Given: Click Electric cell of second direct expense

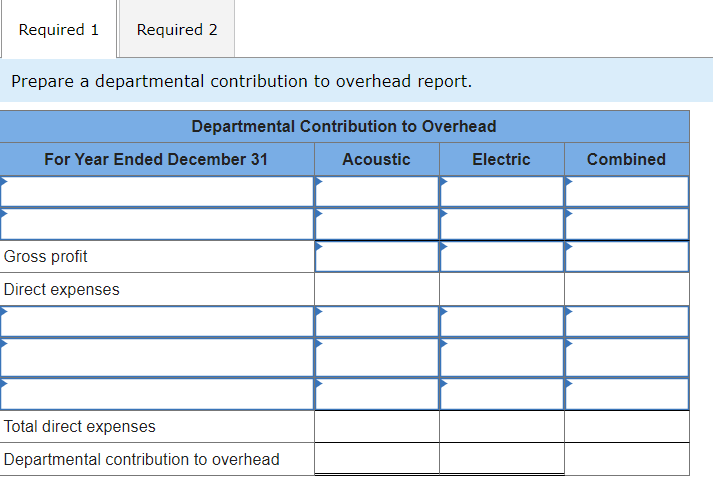Looking at the screenshot, I should 501,356.
